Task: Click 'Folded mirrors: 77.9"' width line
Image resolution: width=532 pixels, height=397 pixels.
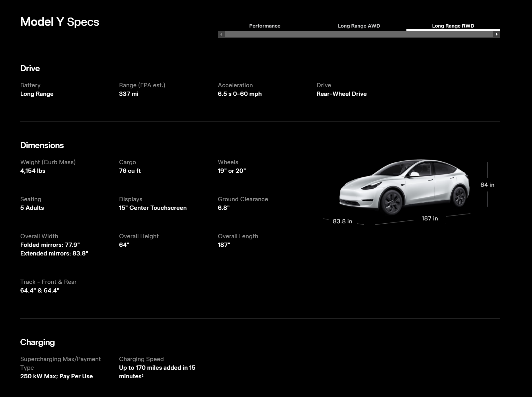Action: [50, 245]
